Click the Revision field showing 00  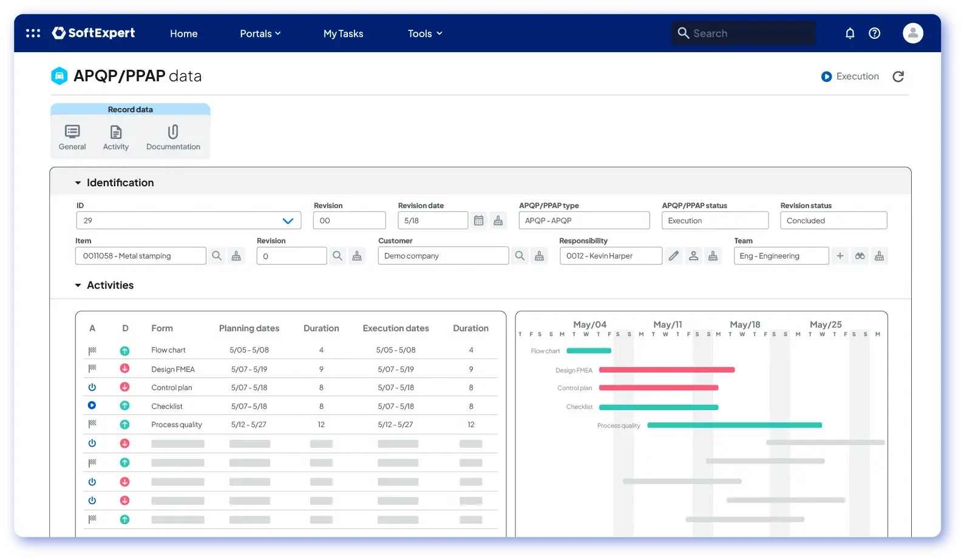pos(350,220)
